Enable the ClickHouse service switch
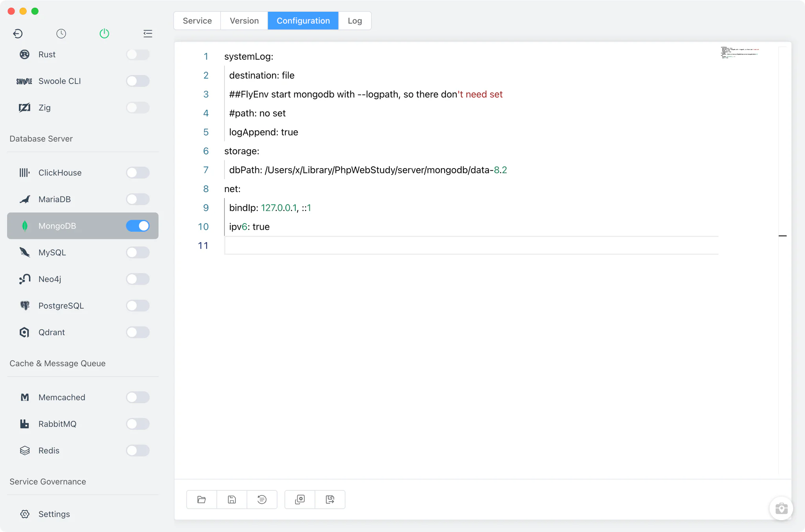The image size is (805, 532). 138,172
